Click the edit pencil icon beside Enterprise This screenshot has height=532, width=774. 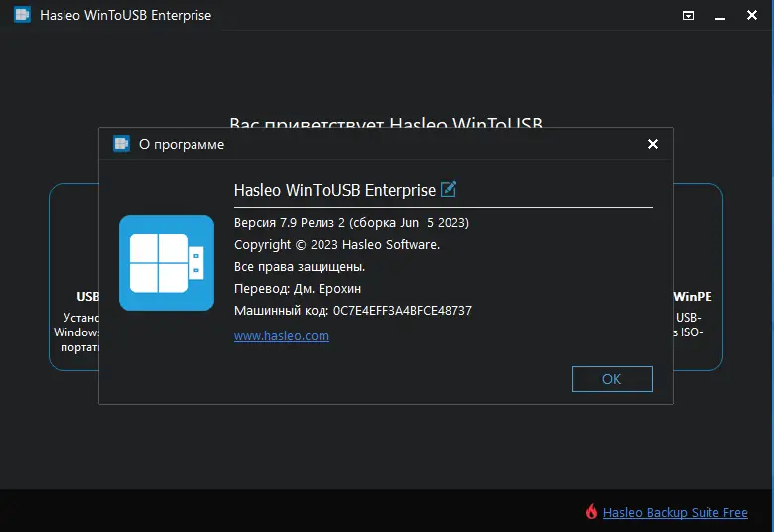pyautogui.click(x=449, y=189)
